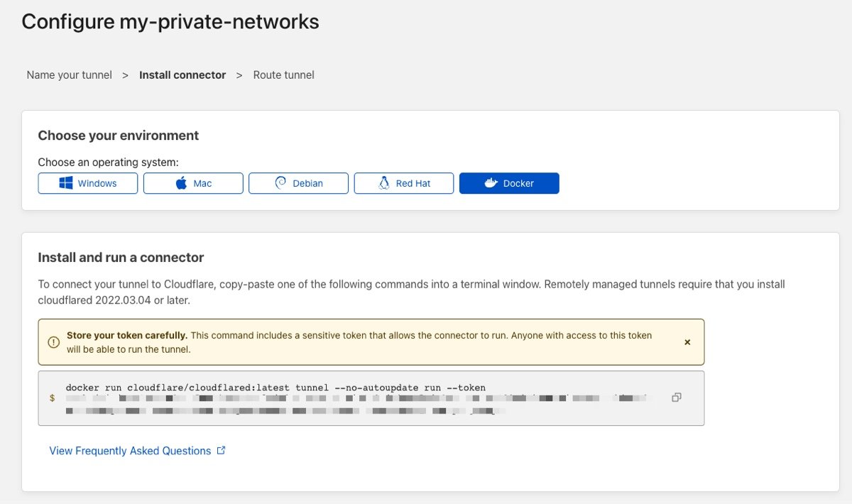Image resolution: width=852 pixels, height=504 pixels.
Task: Click the docker run command text
Action: [x=275, y=388]
